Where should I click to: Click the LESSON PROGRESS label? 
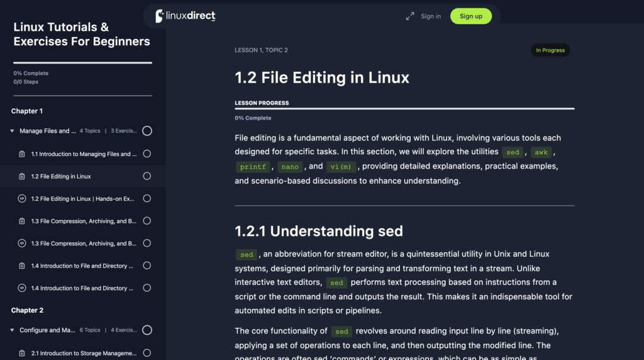click(262, 103)
